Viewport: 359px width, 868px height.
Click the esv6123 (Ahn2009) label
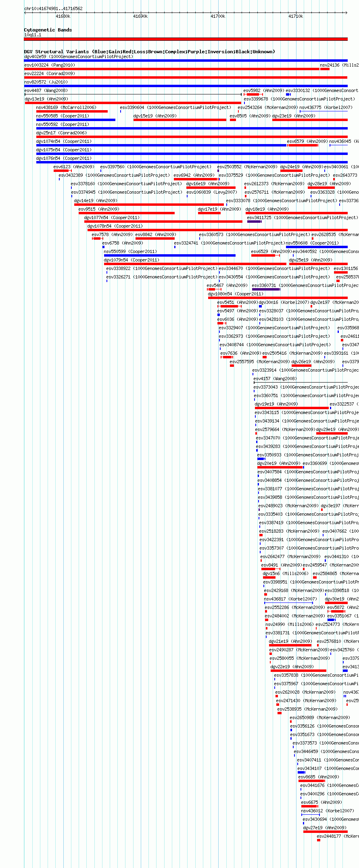click(x=74, y=167)
